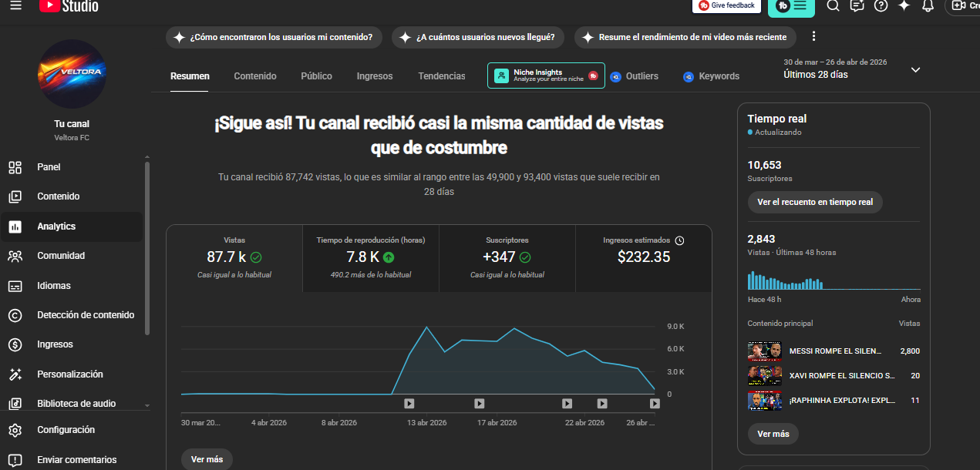Click the Ask Studio sparkle icon

pos(904,6)
